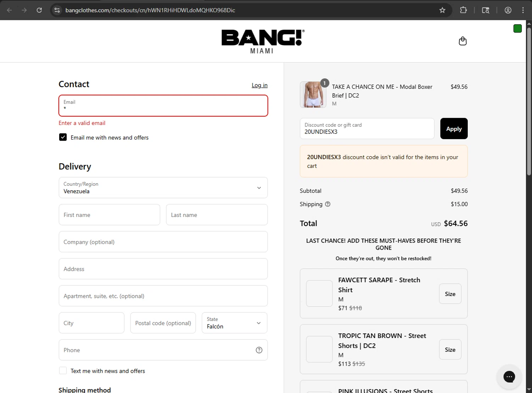Open the browser profile menu
532x393 pixels.
[x=508, y=10]
